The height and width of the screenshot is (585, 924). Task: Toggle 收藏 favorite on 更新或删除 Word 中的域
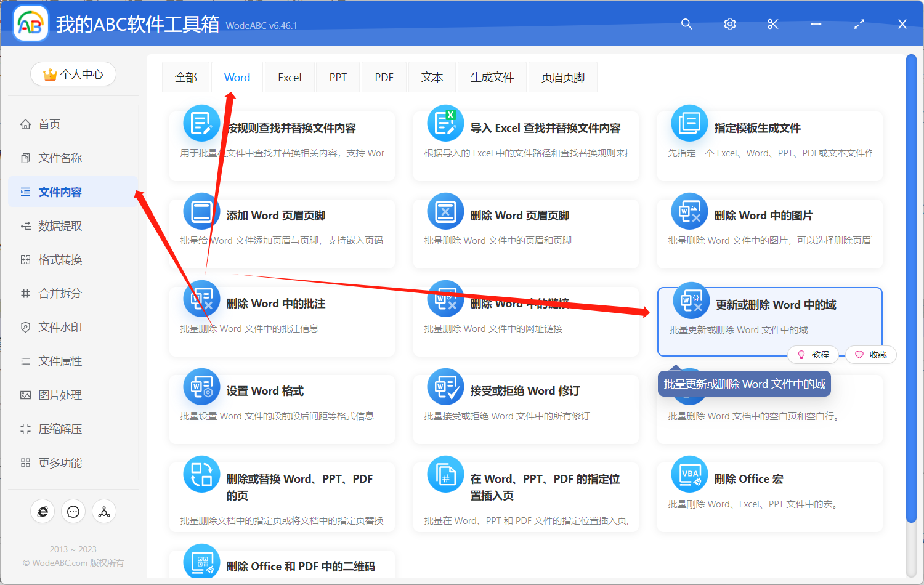click(870, 355)
